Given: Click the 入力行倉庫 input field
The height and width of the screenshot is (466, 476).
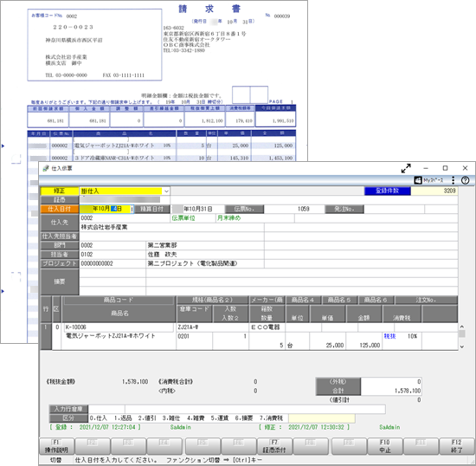Looking at the screenshot, I should coord(106,409).
